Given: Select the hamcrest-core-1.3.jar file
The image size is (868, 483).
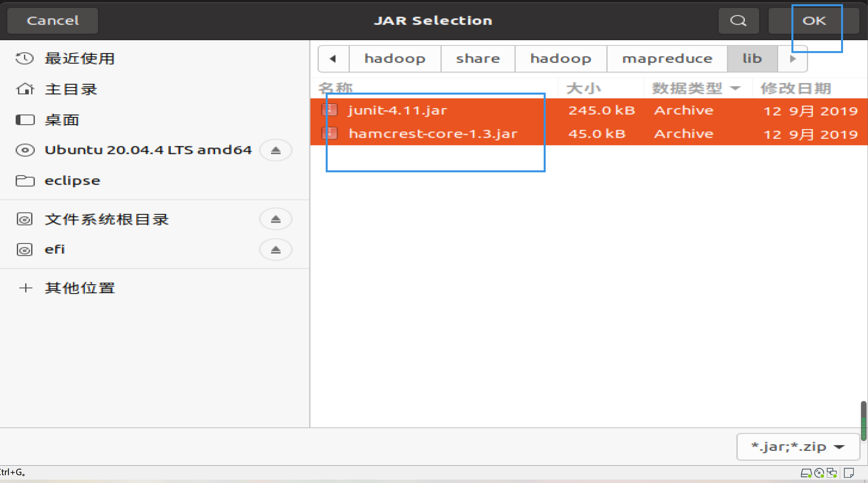Looking at the screenshot, I should pyautogui.click(x=433, y=134).
